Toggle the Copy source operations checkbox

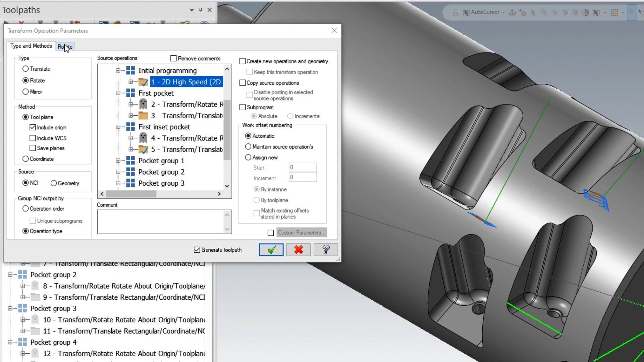[243, 83]
